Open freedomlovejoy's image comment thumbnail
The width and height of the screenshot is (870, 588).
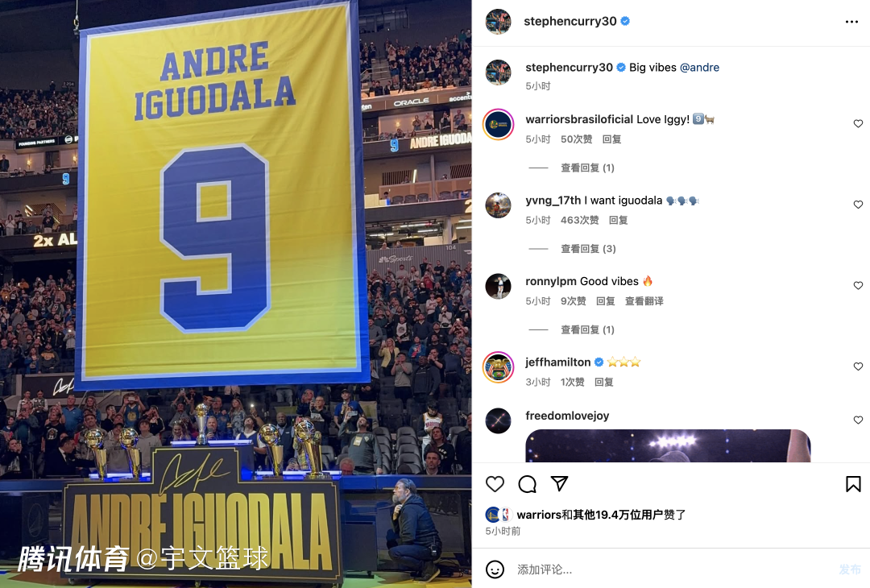pos(668,445)
